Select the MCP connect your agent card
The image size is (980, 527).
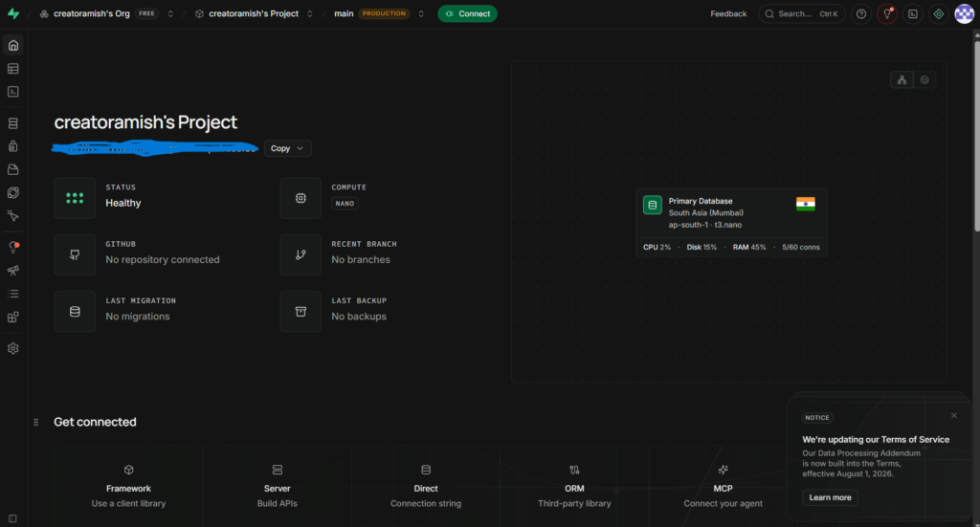tap(724, 487)
